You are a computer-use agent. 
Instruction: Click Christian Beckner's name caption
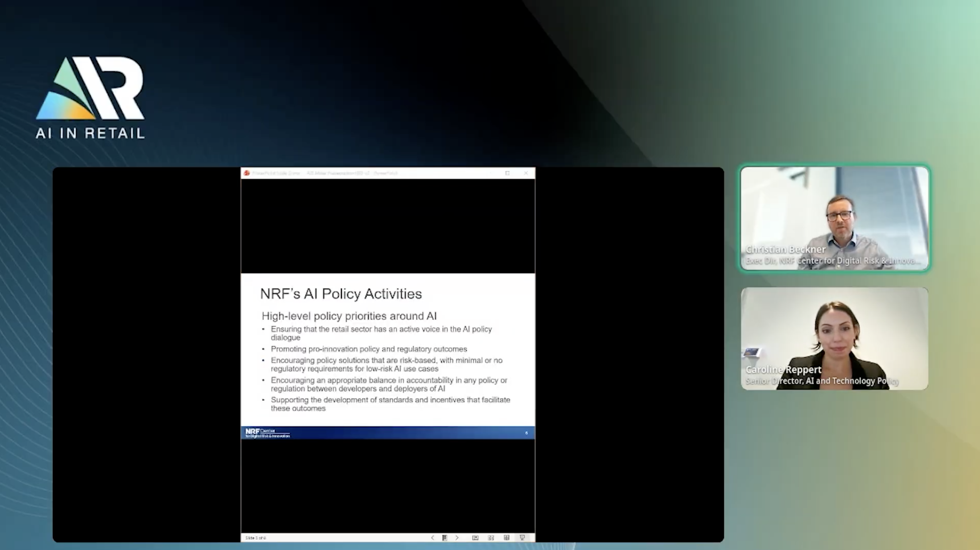[x=785, y=249]
